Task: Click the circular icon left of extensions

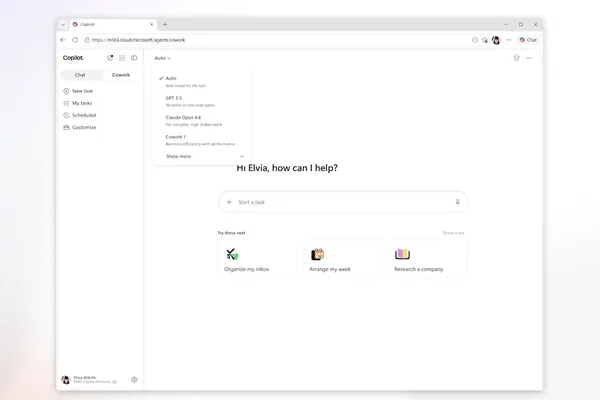Action: click(x=475, y=40)
